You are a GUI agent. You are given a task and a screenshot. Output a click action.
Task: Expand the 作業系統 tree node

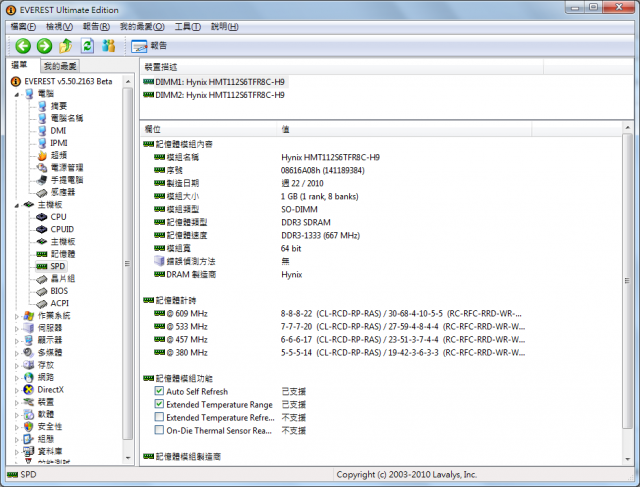click(x=17, y=316)
